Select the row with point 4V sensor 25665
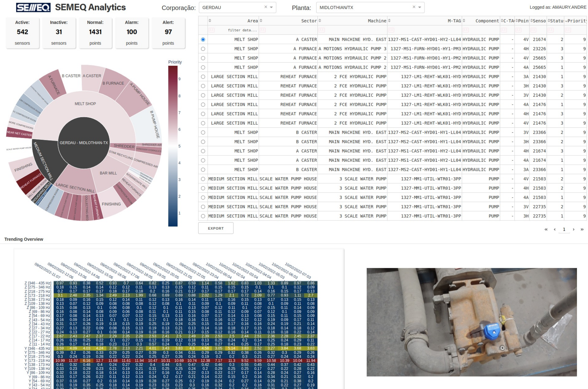This screenshot has width=588, height=389. [x=203, y=58]
